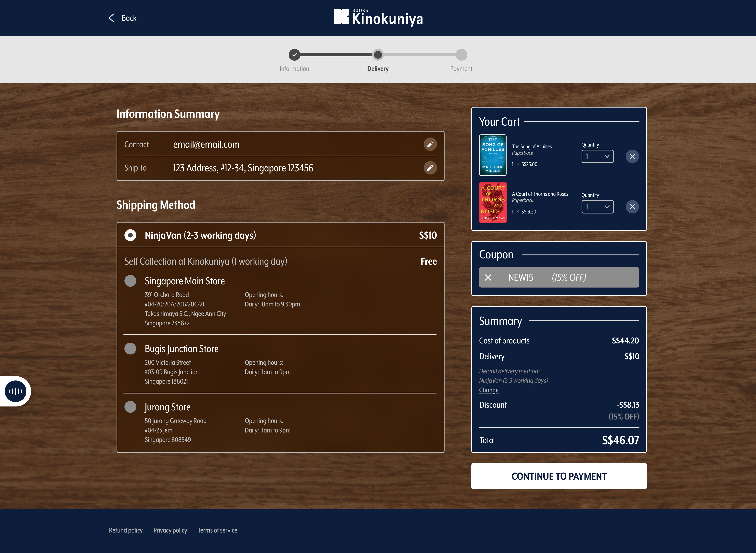756x553 pixels.
Task: Jump to the Payment step
Action: pos(461,55)
